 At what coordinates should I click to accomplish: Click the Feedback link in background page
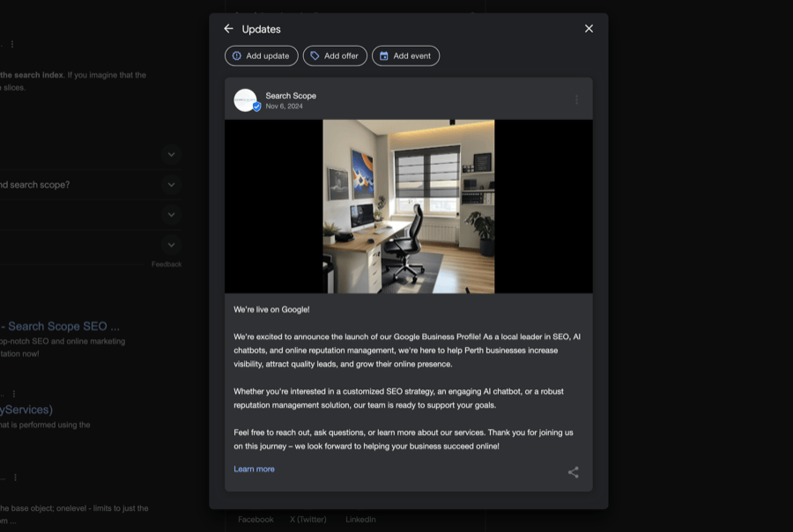tap(167, 264)
